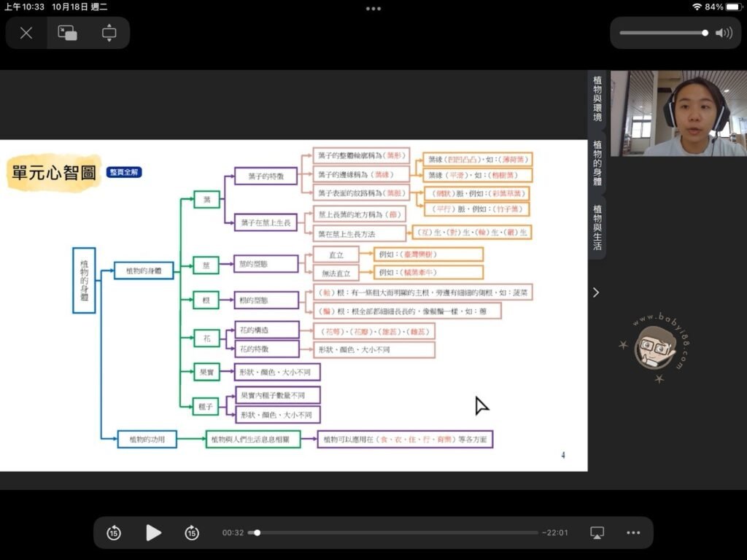Open AirPlay screen casting options
The width and height of the screenshot is (747, 560).
point(597,532)
